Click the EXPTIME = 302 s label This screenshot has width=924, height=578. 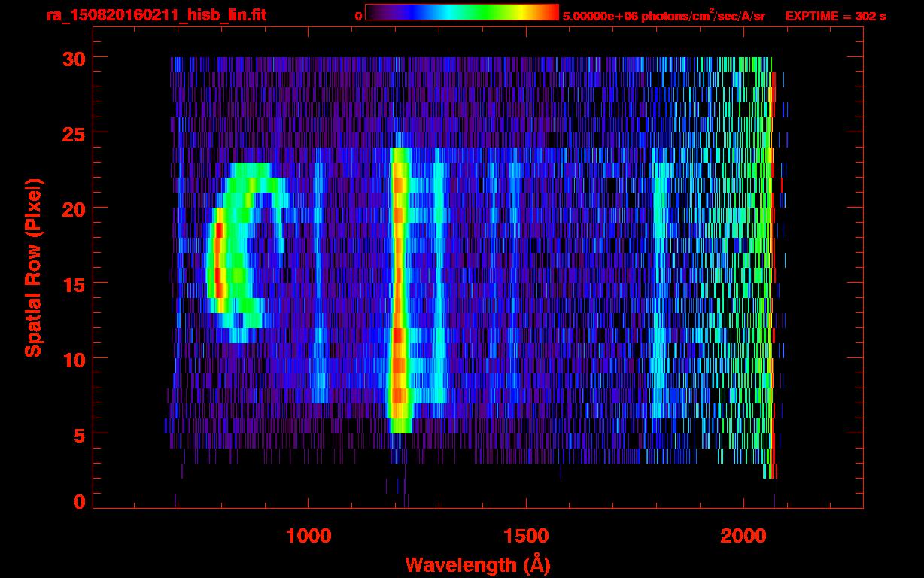tap(835, 16)
